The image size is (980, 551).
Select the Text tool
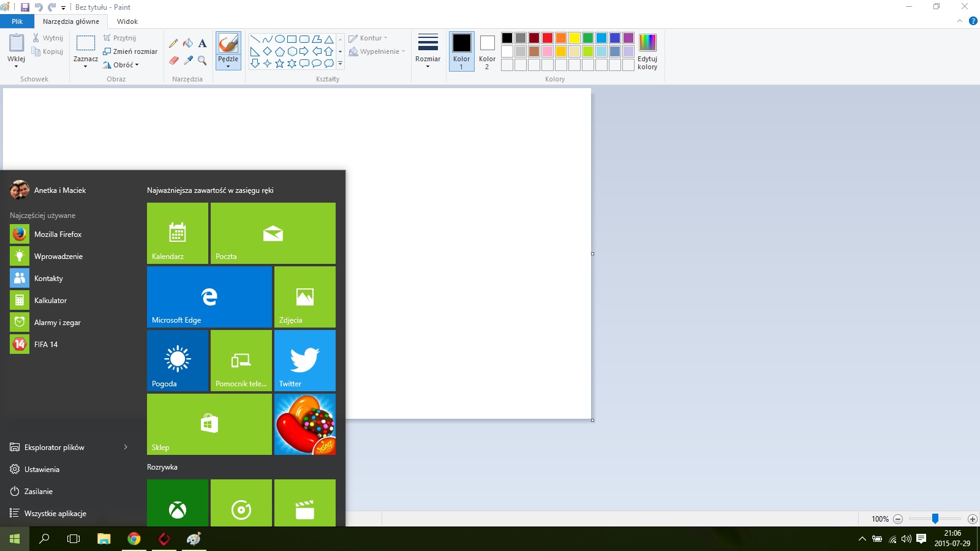(x=202, y=43)
